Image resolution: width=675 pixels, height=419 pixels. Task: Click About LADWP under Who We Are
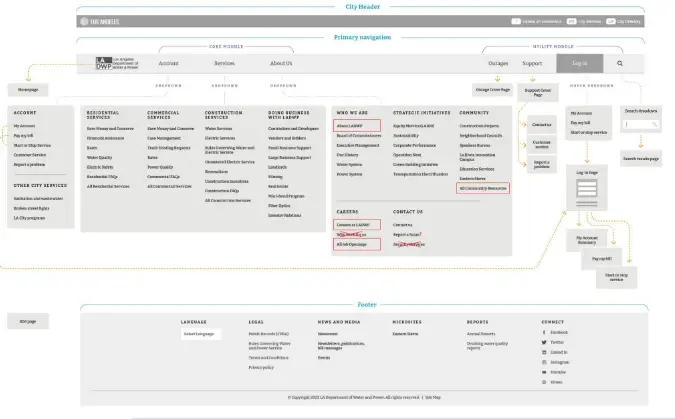coord(357,126)
